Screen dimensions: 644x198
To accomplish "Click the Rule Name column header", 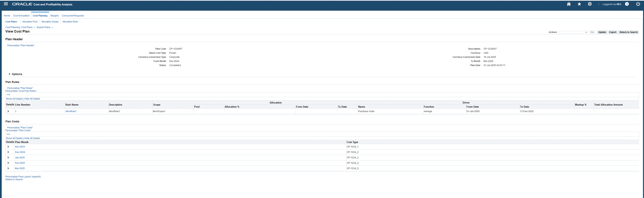I will pos(72,105).
